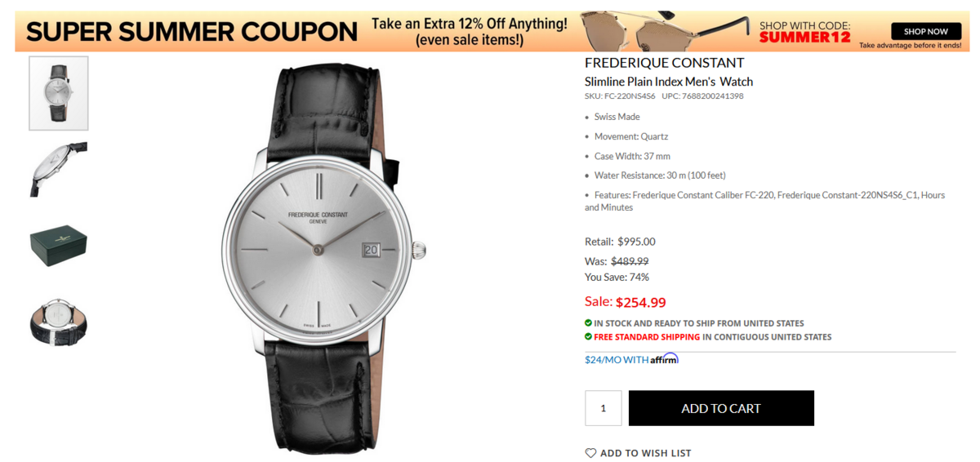
Task: Click the Shop Now banner button
Action: click(925, 31)
